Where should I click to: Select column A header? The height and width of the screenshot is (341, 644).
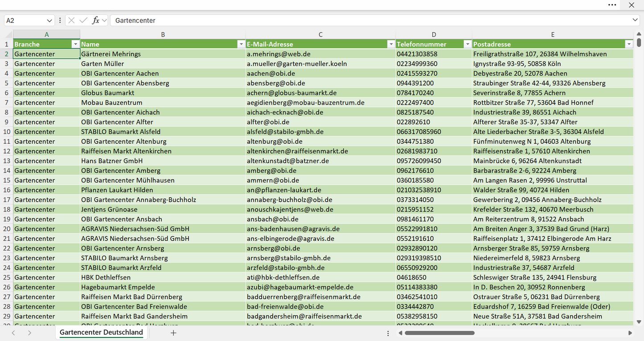[47, 34]
